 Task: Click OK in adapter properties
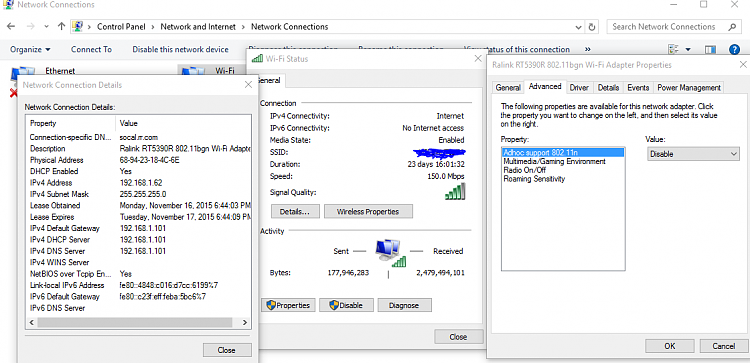coord(670,346)
